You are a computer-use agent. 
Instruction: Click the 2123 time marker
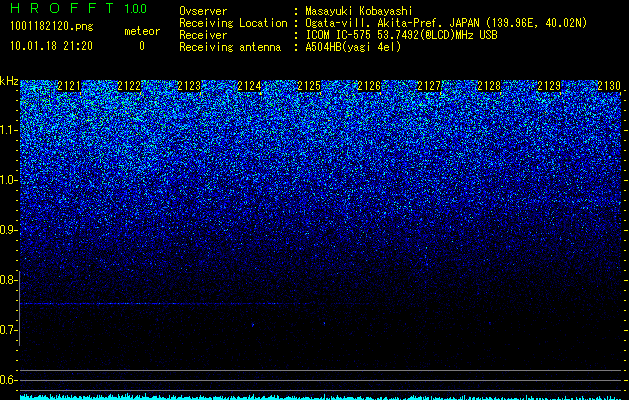(x=189, y=86)
